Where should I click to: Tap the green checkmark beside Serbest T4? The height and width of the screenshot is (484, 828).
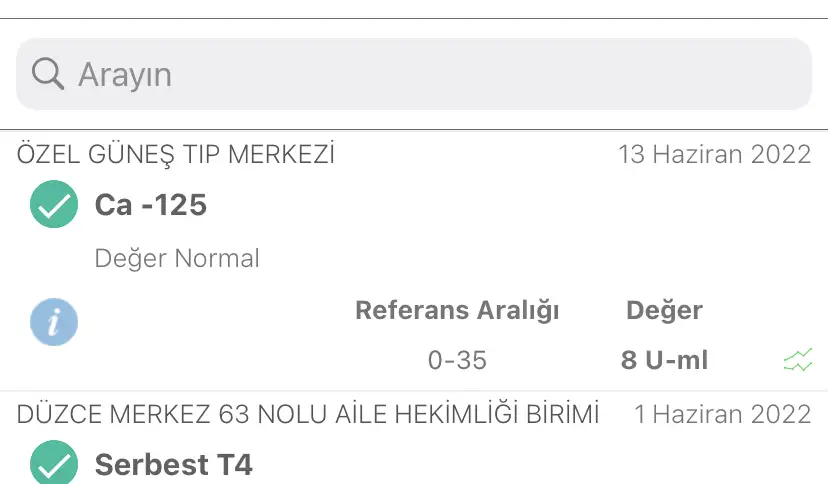tap(54, 464)
